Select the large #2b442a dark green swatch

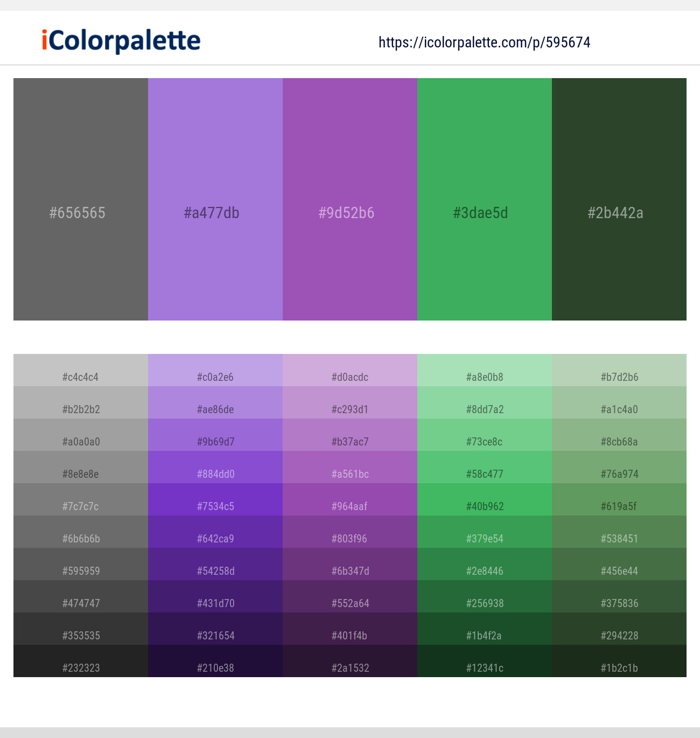(x=619, y=199)
